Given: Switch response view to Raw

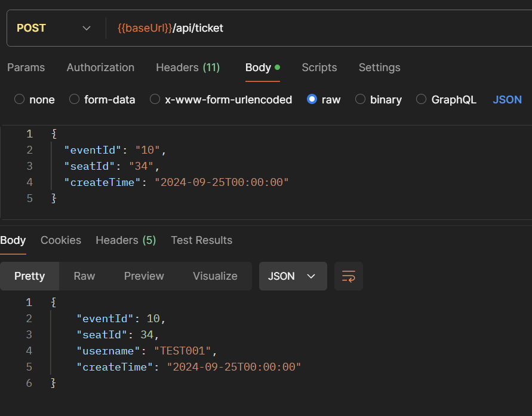Looking at the screenshot, I should (84, 276).
